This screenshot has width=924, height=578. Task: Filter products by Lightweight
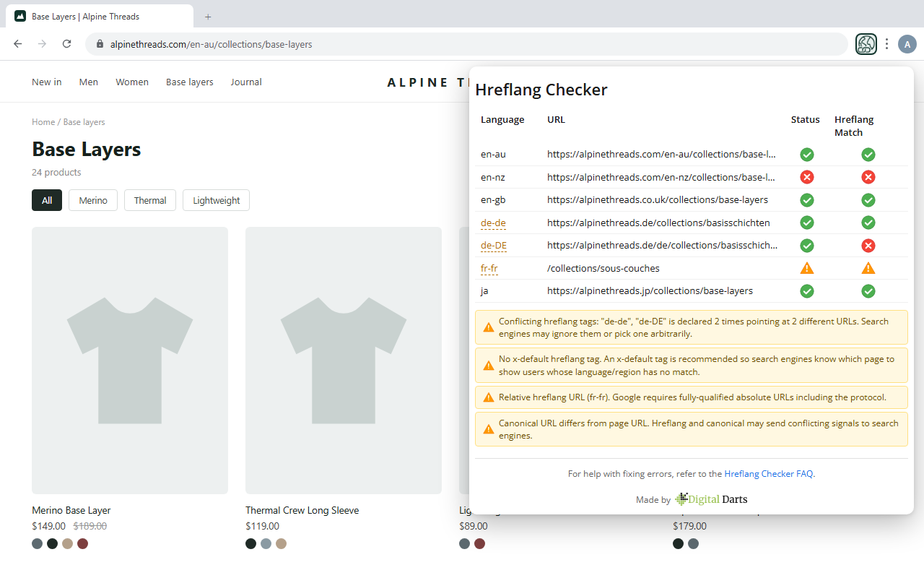pyautogui.click(x=216, y=200)
